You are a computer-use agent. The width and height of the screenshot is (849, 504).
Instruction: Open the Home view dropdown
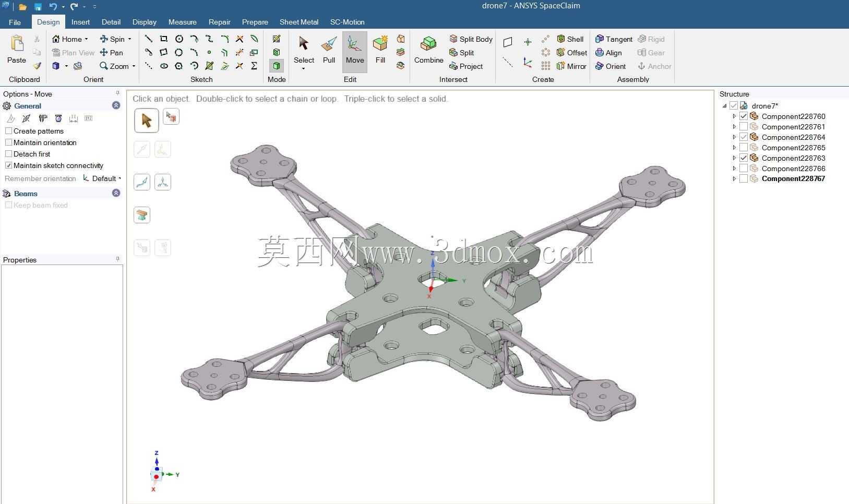[x=86, y=39]
